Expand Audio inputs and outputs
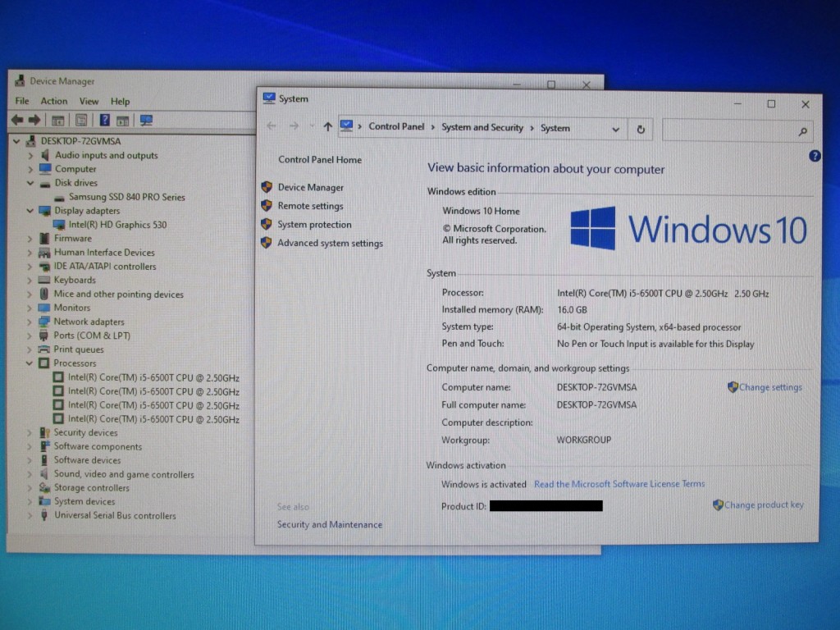This screenshot has width=840, height=630. pyautogui.click(x=30, y=155)
